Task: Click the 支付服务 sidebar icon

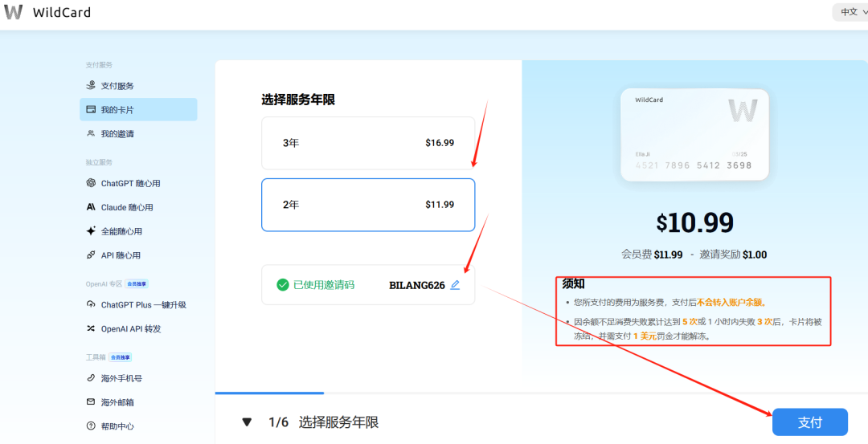Action: pyautogui.click(x=92, y=86)
